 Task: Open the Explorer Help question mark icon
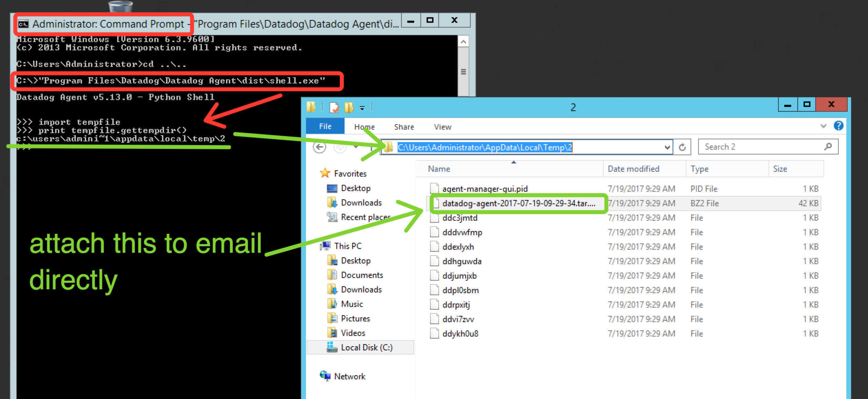coord(838,126)
